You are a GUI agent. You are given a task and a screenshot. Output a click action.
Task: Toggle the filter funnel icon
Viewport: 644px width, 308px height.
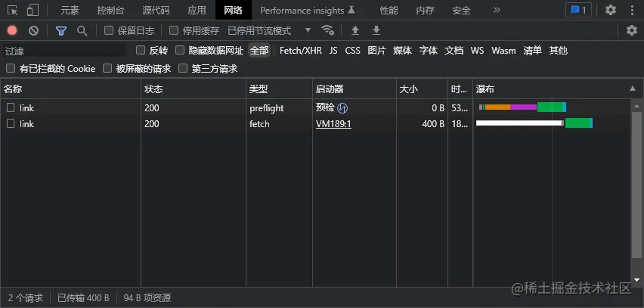(61, 30)
